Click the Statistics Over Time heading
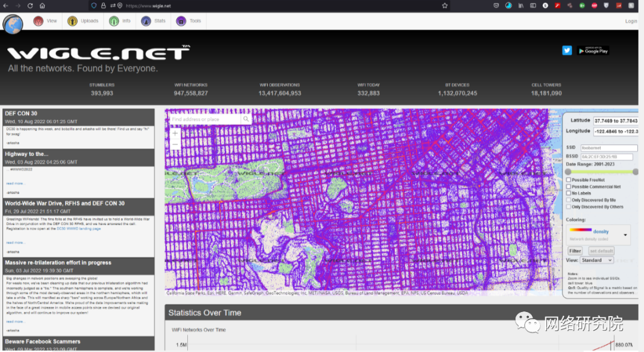The image size is (644, 352). pyautogui.click(x=205, y=313)
